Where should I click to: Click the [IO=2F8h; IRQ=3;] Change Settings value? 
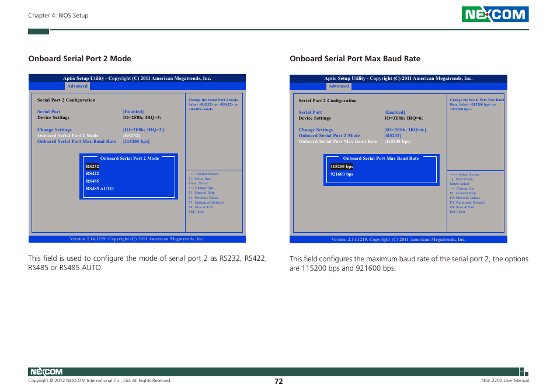pos(144,130)
